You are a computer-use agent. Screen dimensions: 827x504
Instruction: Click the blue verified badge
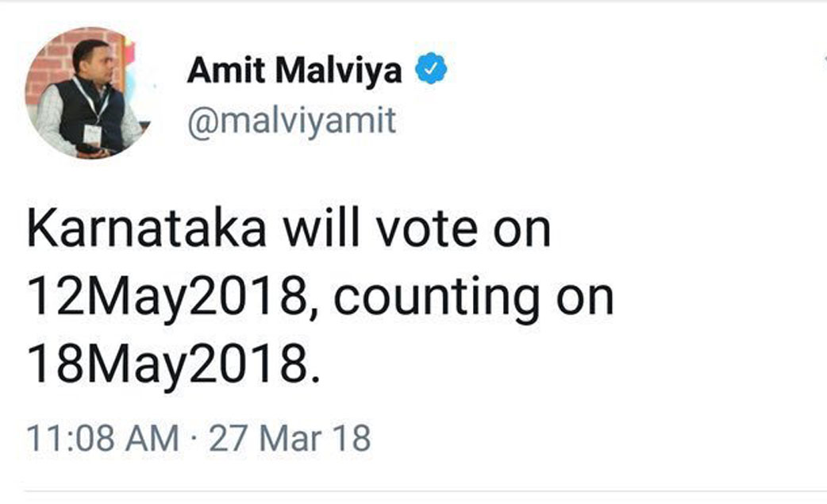pos(433,71)
